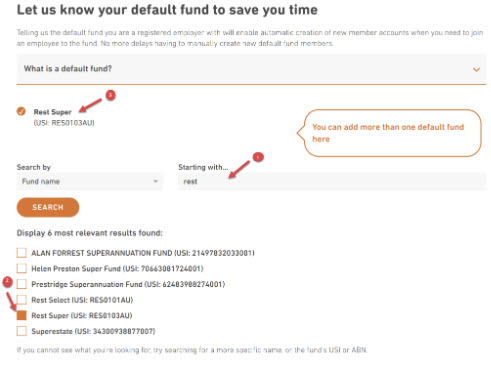This screenshot has width=491, height=365.
Task: Open the Search by Fund name dropdown
Action: point(90,181)
